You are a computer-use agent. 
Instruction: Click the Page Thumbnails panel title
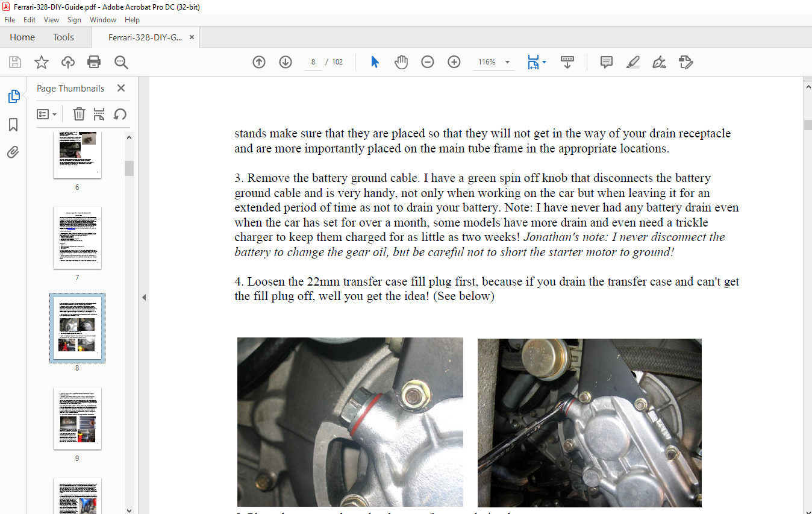pyautogui.click(x=70, y=88)
